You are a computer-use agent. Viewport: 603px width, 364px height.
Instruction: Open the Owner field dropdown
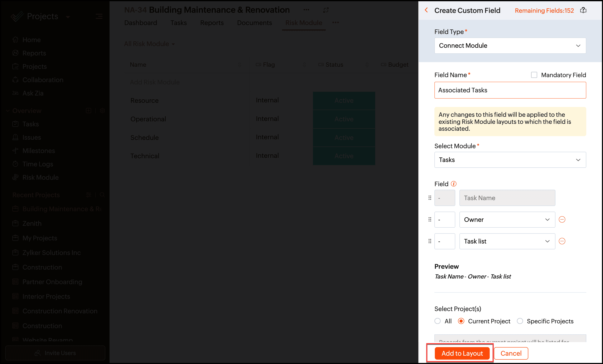507,220
